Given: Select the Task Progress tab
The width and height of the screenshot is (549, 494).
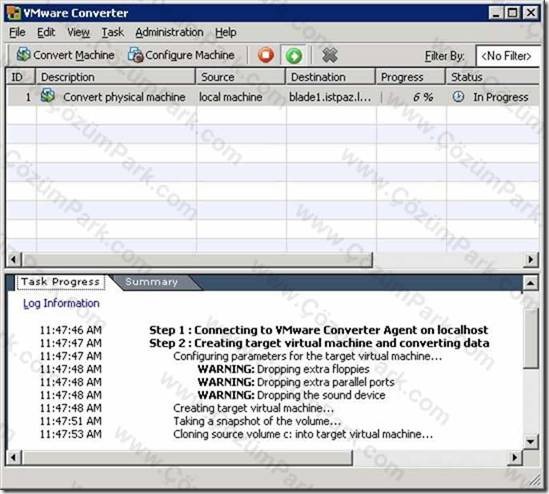Looking at the screenshot, I should [x=61, y=282].
